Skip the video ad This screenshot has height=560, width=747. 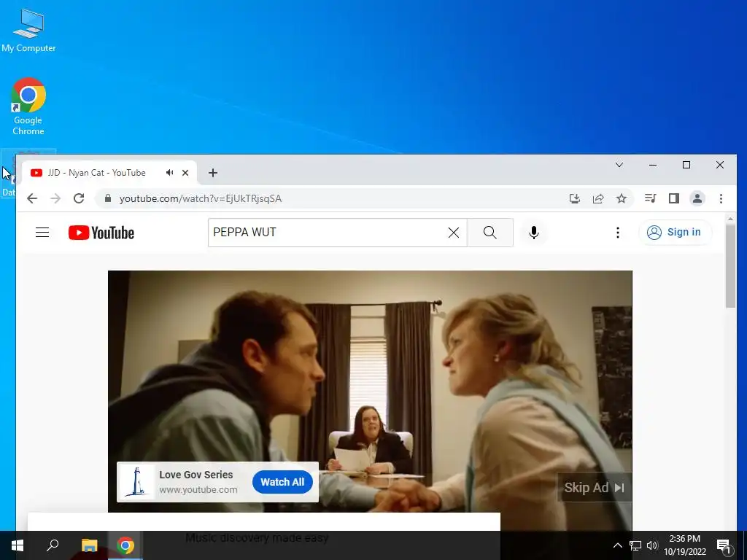[594, 488]
